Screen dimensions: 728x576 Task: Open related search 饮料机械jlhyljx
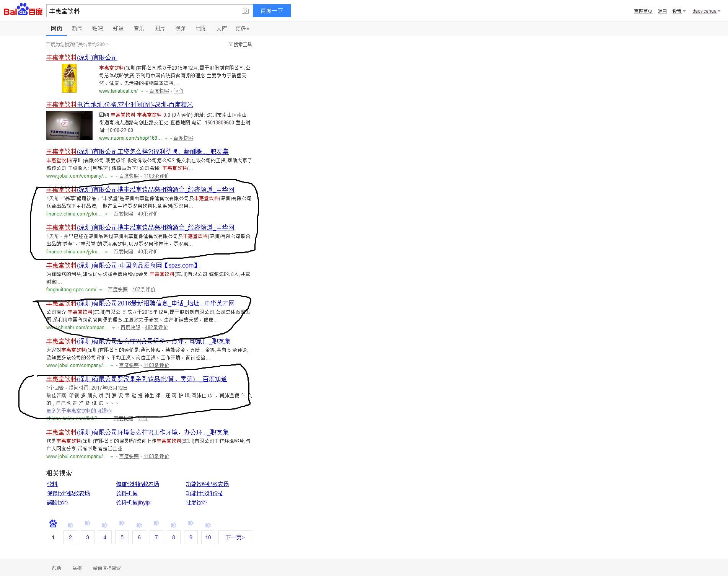tap(134, 503)
